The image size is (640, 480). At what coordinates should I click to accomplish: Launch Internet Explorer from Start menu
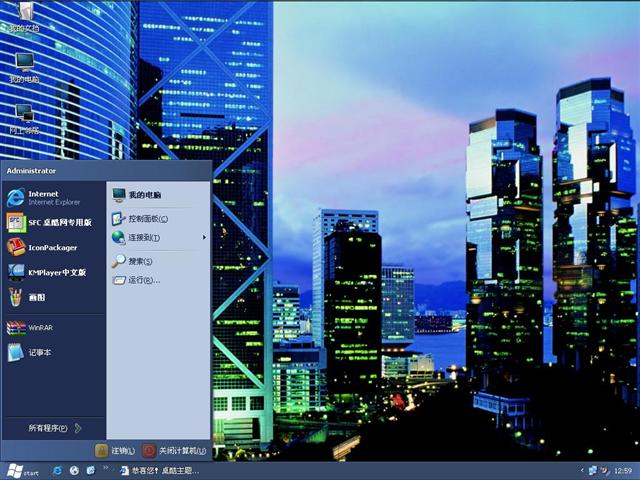(53, 198)
